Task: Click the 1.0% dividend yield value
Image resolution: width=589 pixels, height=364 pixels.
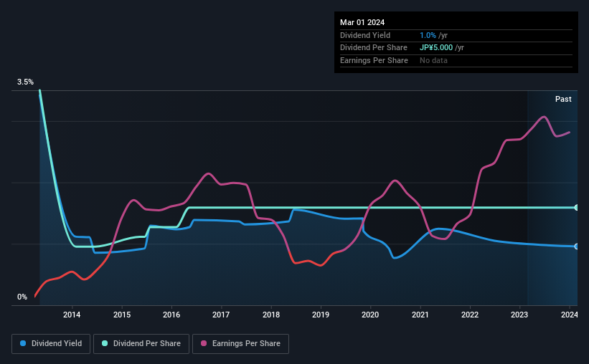Action: pos(428,35)
